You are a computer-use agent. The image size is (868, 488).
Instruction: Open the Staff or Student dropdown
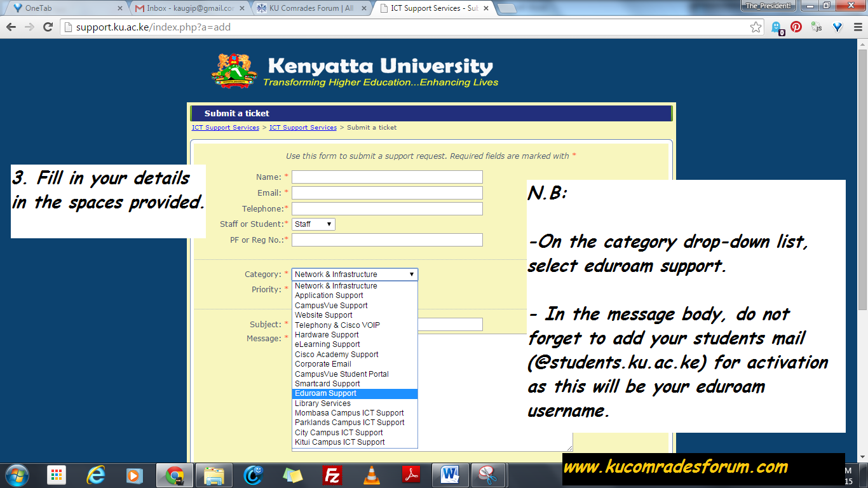point(313,224)
